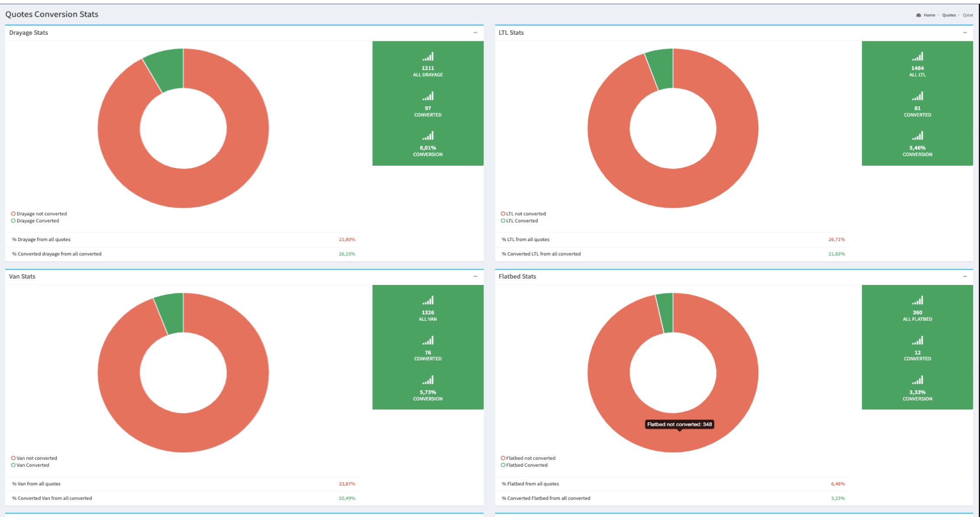This screenshot has width=980, height=517.
Task: Click signal bars icon above Drayage 97 Converted
Action: 428,96
